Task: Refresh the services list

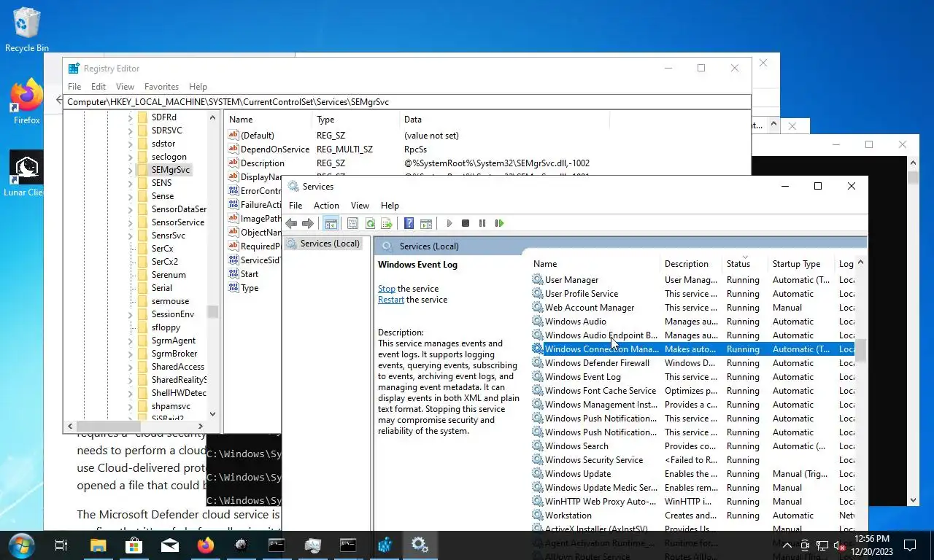Action: [x=370, y=223]
